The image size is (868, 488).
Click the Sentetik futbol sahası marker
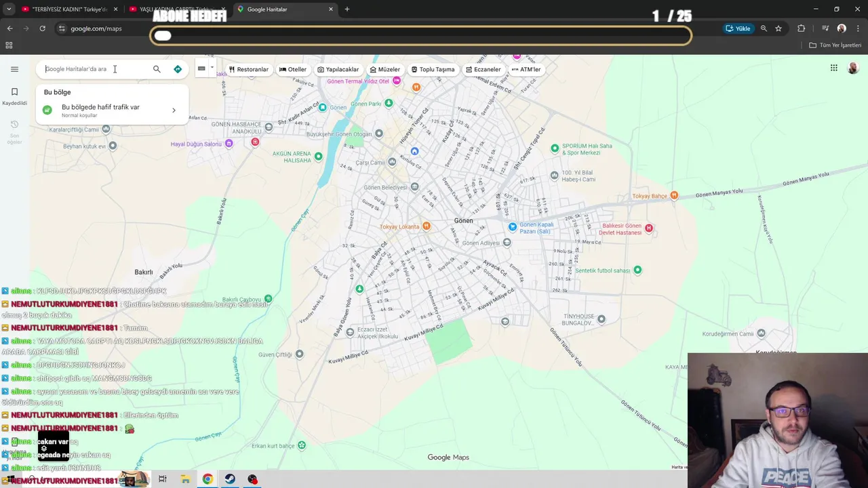pos(637,270)
